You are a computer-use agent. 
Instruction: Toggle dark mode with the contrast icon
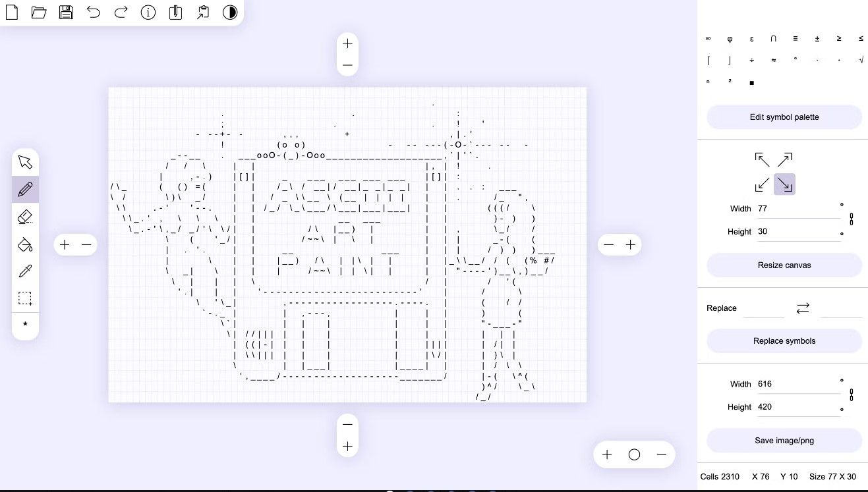(x=229, y=12)
